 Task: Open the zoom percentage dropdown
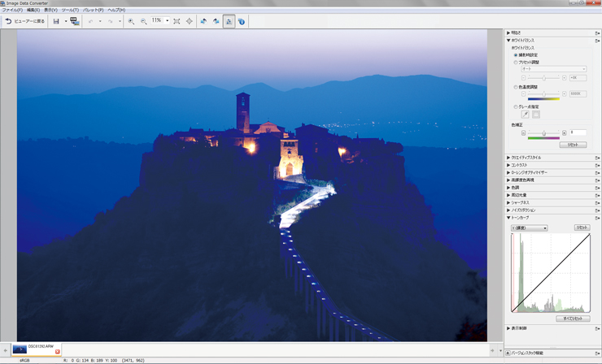167,21
